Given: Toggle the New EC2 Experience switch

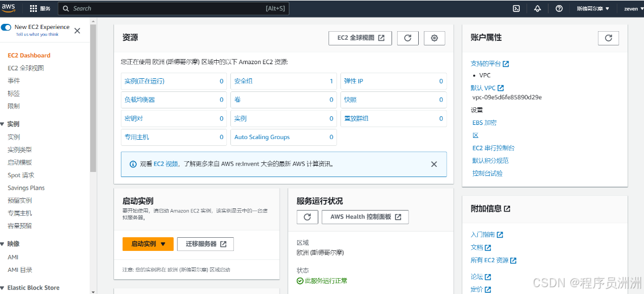Looking at the screenshot, I should (6, 27).
